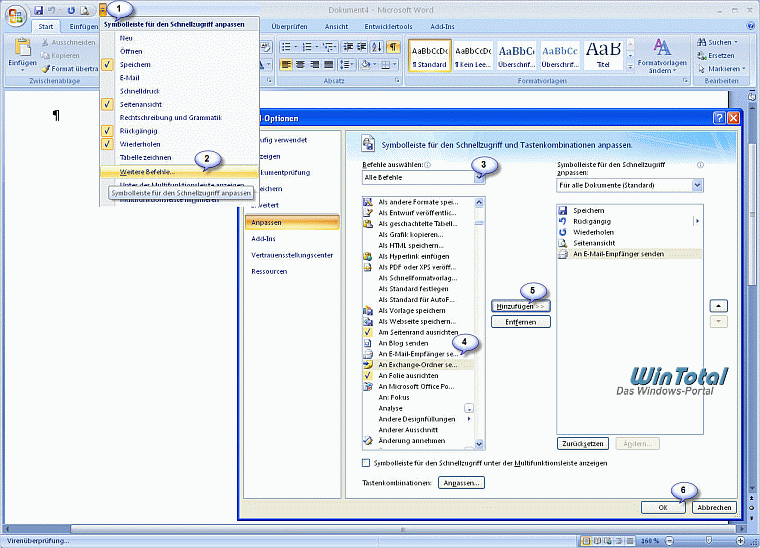760x548 pixels.
Task: Click the Options dialog help question mark
Action: (719, 117)
